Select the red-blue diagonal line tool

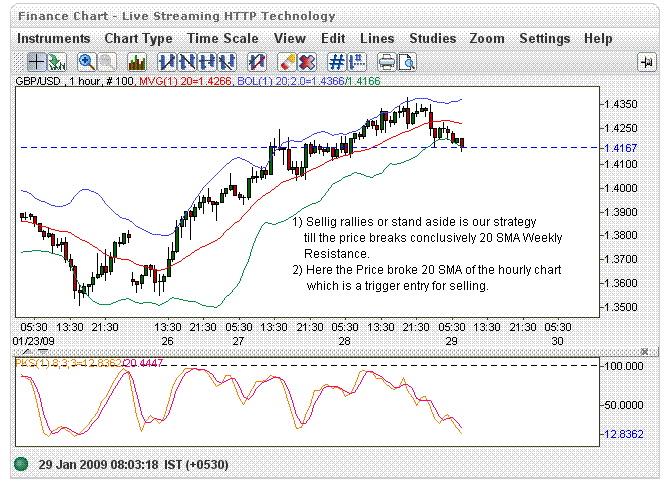(x=257, y=62)
